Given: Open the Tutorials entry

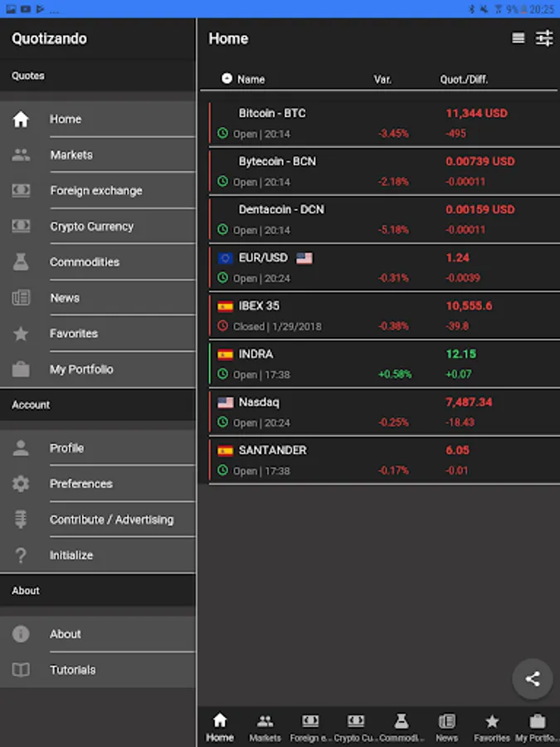Looking at the screenshot, I should (73, 670).
